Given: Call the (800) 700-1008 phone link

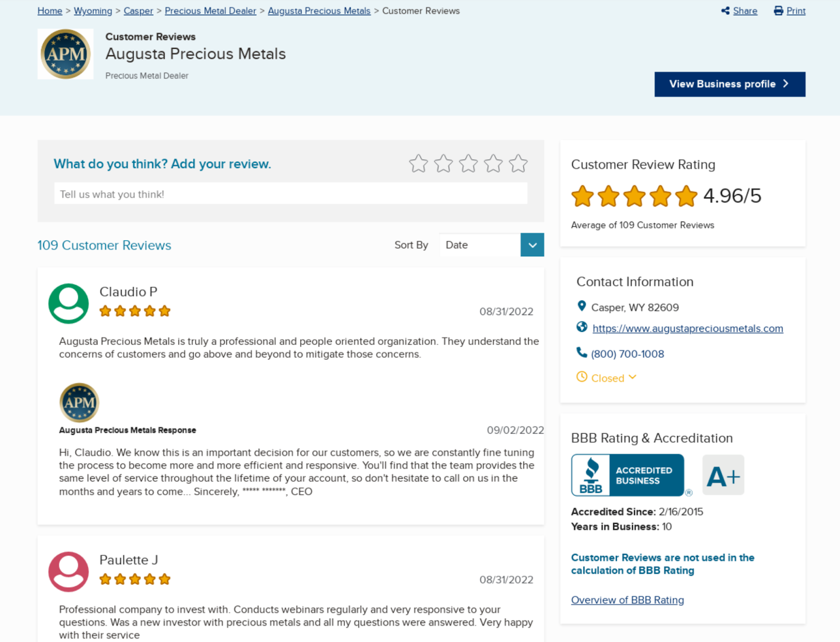Looking at the screenshot, I should point(627,354).
